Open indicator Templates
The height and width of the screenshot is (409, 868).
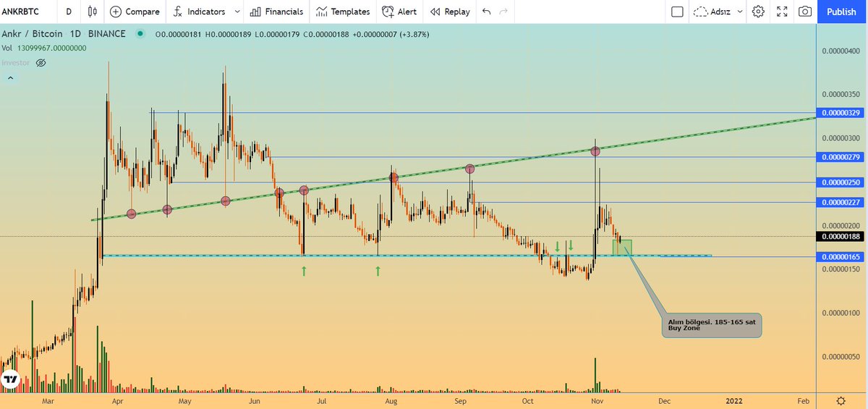343,12
